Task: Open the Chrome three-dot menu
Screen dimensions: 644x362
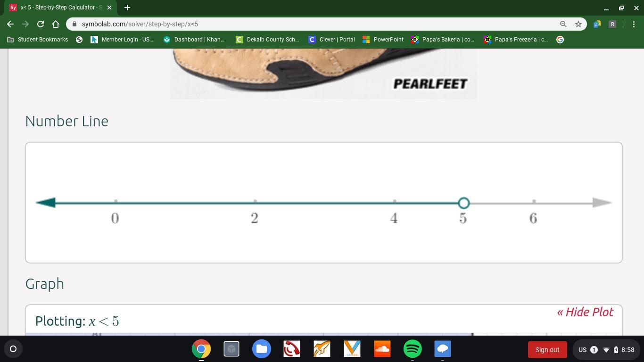Action: coord(634,24)
